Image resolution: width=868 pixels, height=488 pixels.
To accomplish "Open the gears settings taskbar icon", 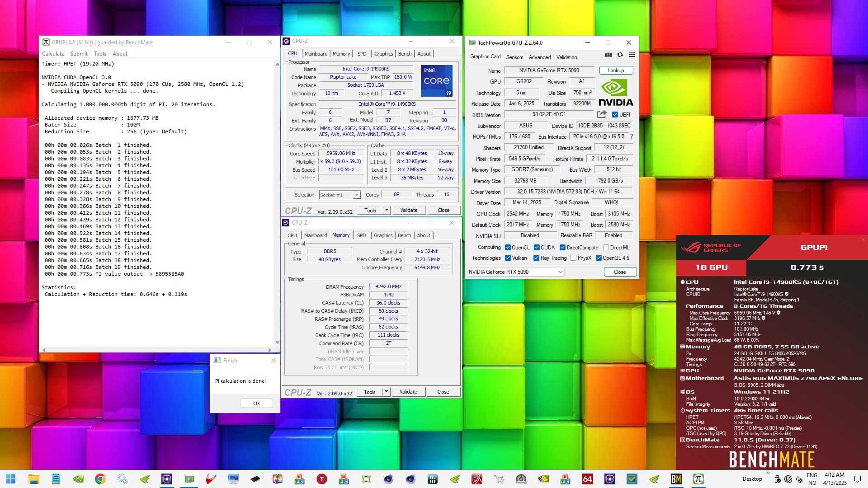I will [123, 479].
